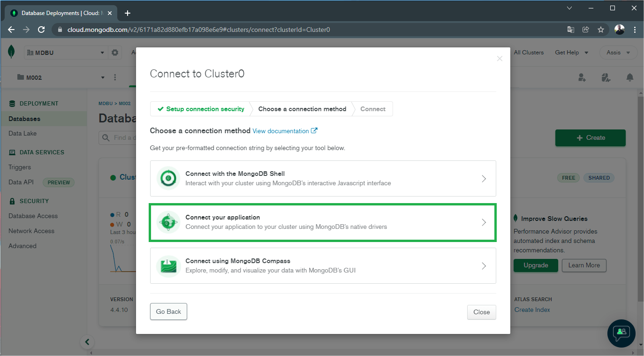Bookmark this page with star icon
The width and height of the screenshot is (644, 356).
tap(601, 30)
